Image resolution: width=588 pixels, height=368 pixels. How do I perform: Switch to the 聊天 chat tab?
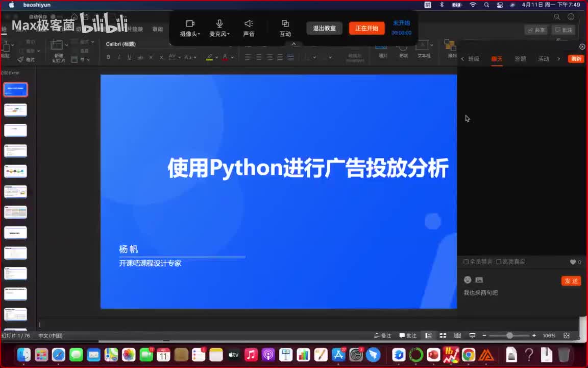point(497,59)
